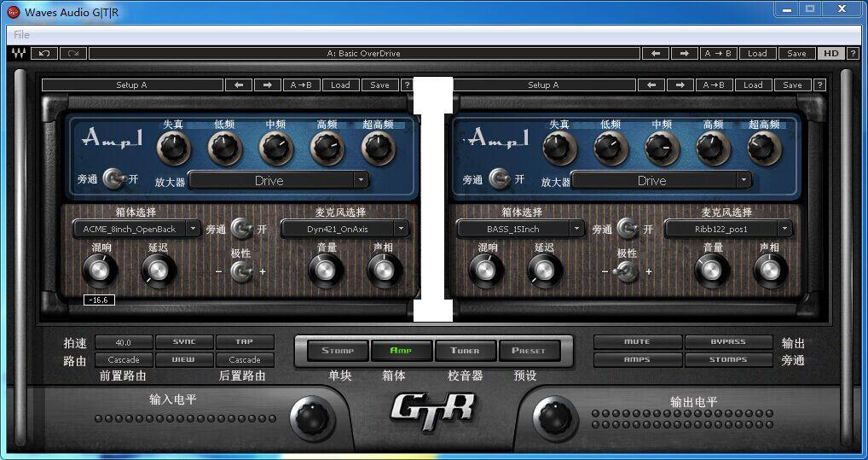Open the post-routing Cascade selector

coord(245,359)
